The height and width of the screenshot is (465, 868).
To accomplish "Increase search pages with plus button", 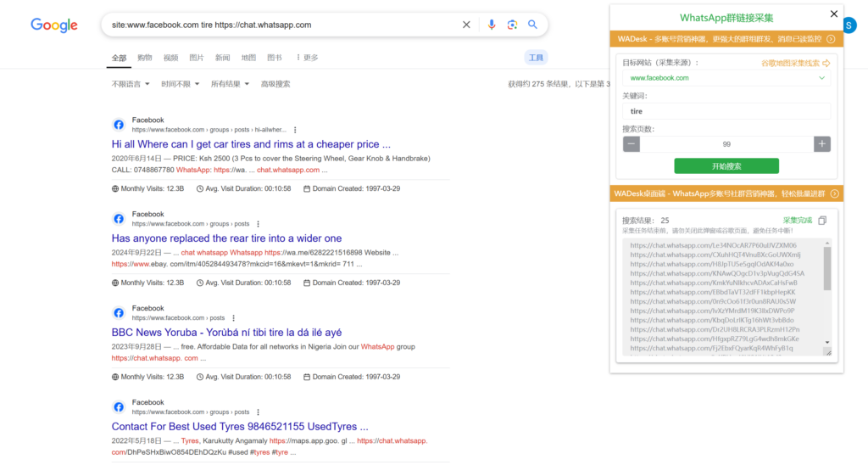I will [x=822, y=144].
